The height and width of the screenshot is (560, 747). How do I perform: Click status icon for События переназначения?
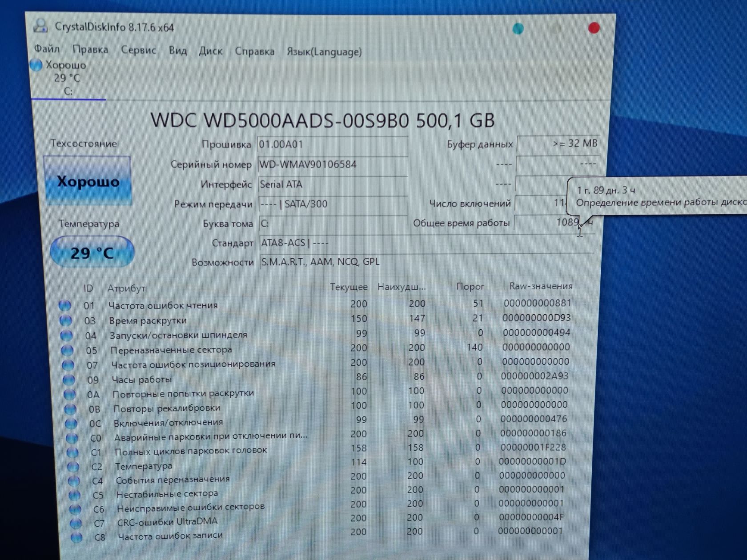click(x=74, y=481)
